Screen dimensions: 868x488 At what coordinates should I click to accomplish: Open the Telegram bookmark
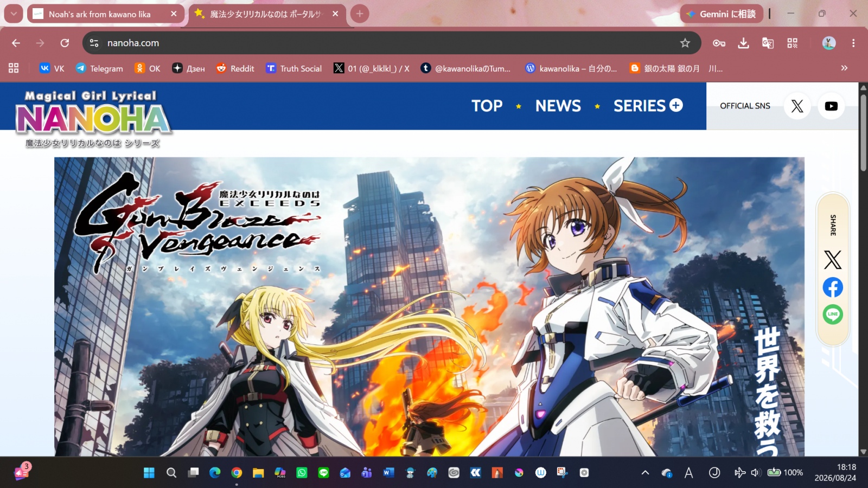99,68
